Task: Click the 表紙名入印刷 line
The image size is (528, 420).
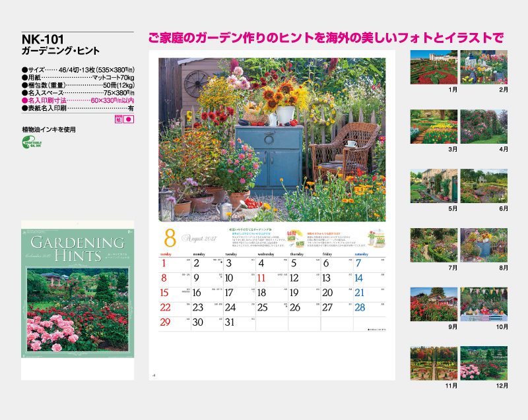Action: [x=78, y=108]
